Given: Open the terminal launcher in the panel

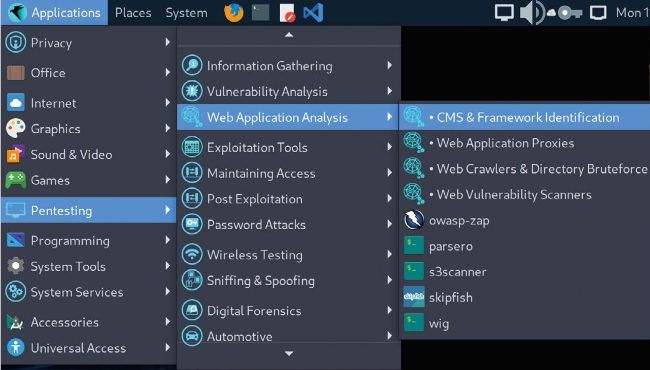Looking at the screenshot, I should tap(261, 12).
